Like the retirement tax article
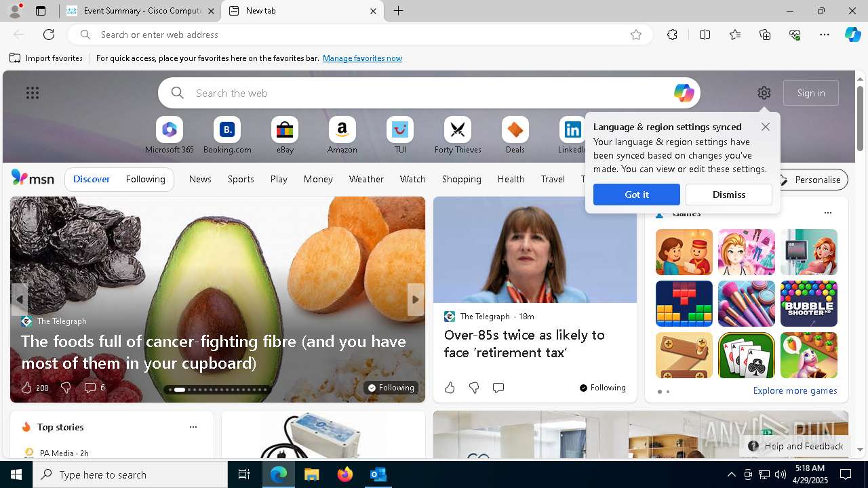This screenshot has height=488, width=868. [x=450, y=388]
